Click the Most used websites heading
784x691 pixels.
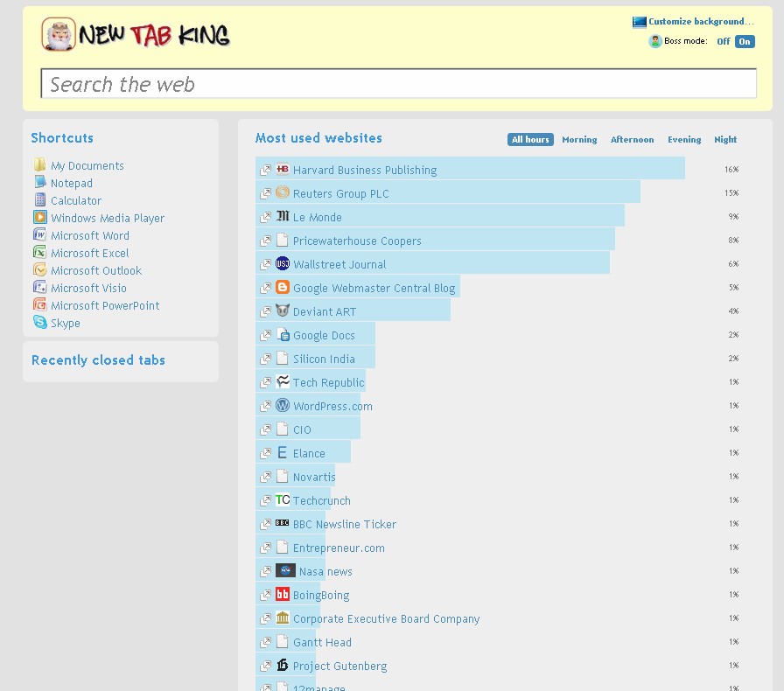click(318, 138)
